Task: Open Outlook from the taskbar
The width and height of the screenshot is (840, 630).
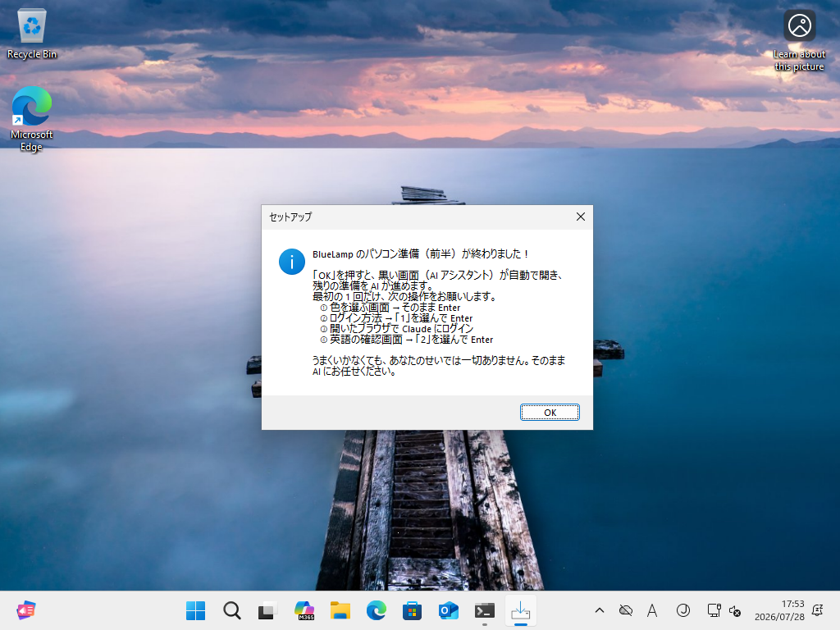Action: (449, 610)
